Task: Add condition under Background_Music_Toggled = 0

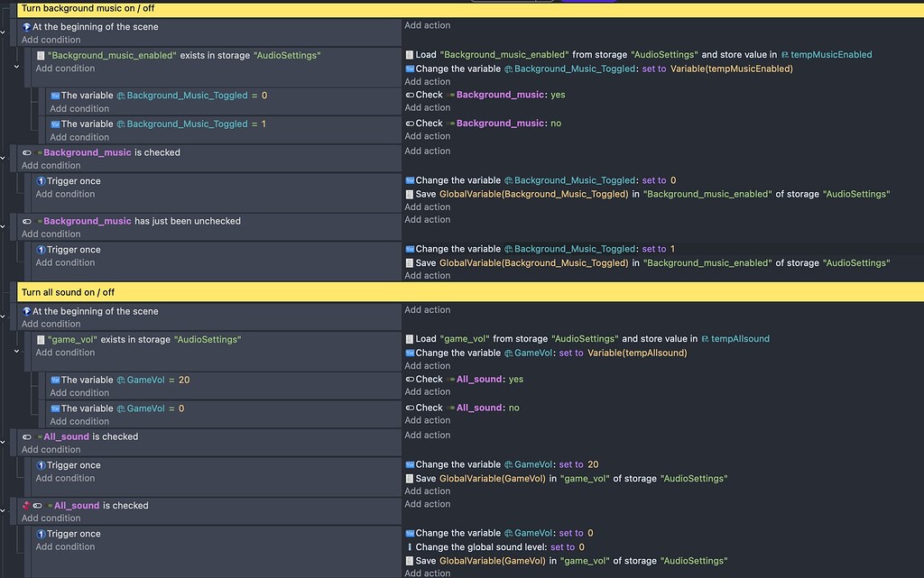Action: tap(79, 109)
